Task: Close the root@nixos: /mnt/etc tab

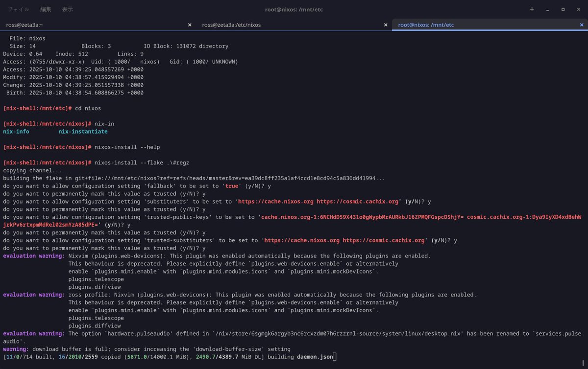Action: point(582,24)
